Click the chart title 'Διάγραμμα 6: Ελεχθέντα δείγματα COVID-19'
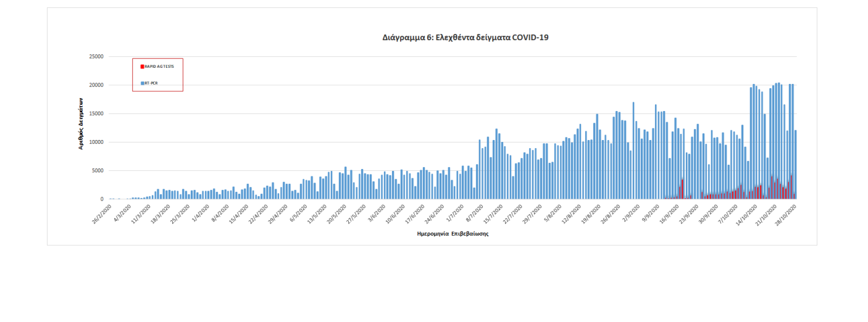 465,38
